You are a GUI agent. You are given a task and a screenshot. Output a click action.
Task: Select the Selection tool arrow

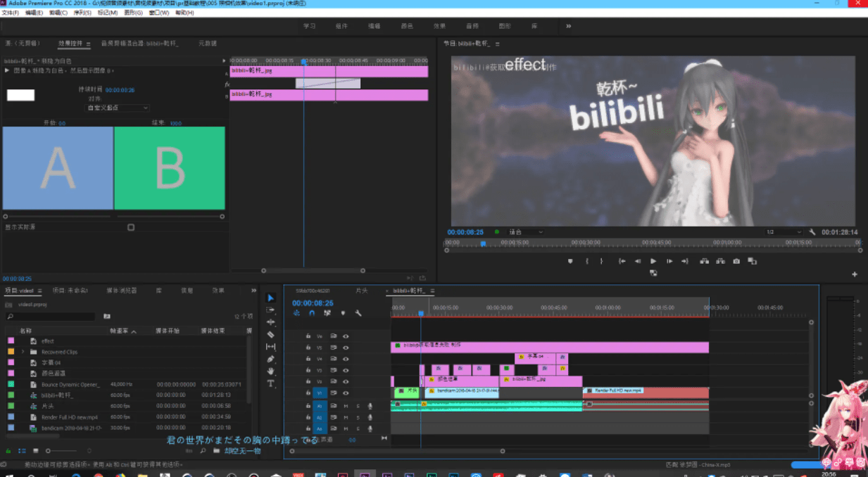(x=271, y=298)
